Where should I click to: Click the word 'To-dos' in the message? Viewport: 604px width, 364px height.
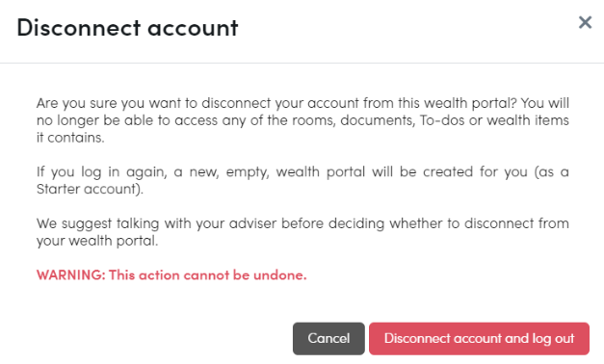pos(442,120)
